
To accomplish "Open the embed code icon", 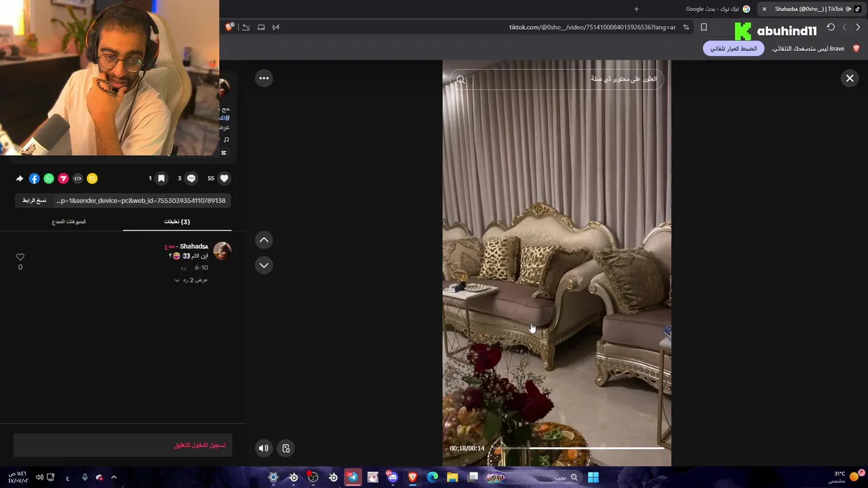I will (78, 178).
